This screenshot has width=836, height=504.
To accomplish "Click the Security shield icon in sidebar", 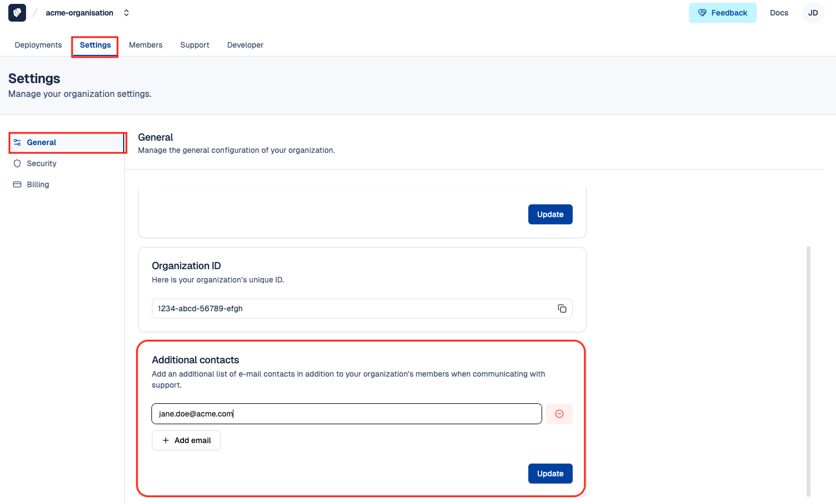I will click(17, 163).
